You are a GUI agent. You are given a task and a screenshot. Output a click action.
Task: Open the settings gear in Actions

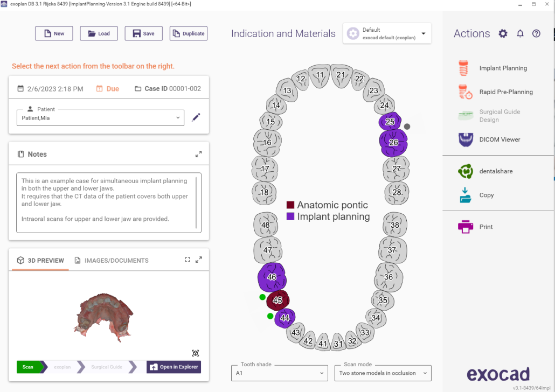[x=503, y=34]
